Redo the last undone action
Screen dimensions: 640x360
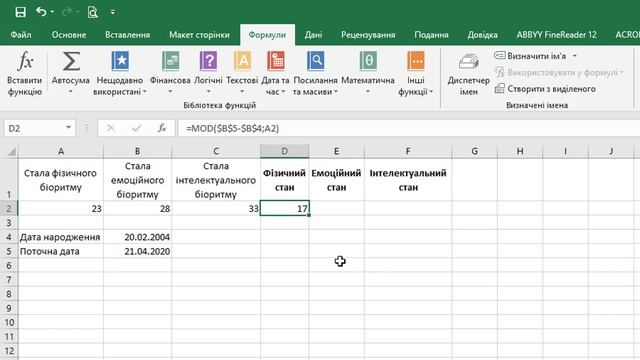click(66, 12)
